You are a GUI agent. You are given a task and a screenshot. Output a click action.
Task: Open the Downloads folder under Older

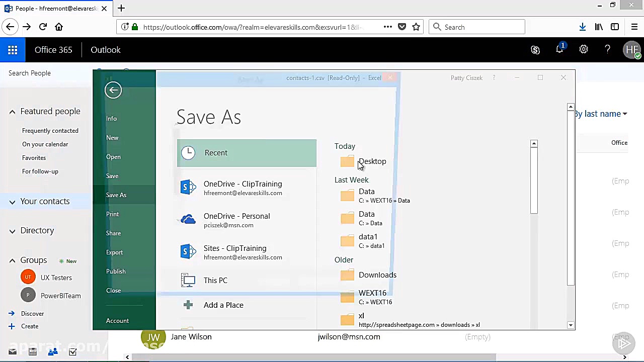[x=377, y=275]
